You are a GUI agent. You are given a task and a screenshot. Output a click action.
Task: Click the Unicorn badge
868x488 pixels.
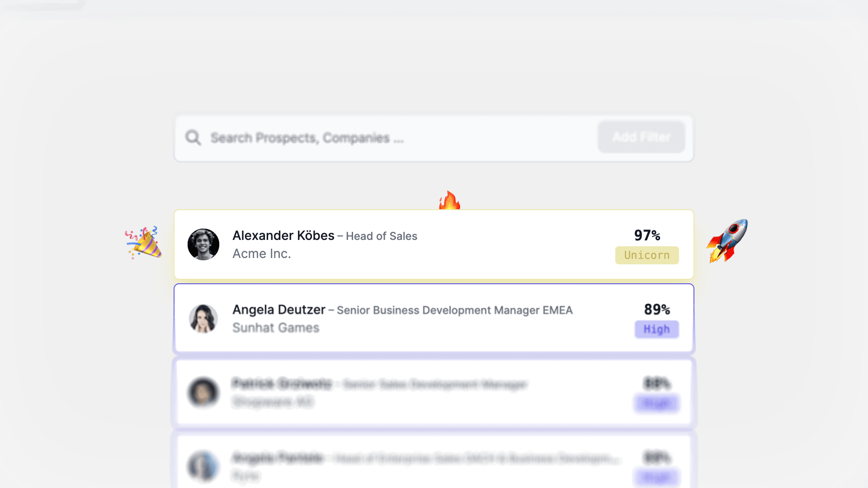tap(647, 255)
